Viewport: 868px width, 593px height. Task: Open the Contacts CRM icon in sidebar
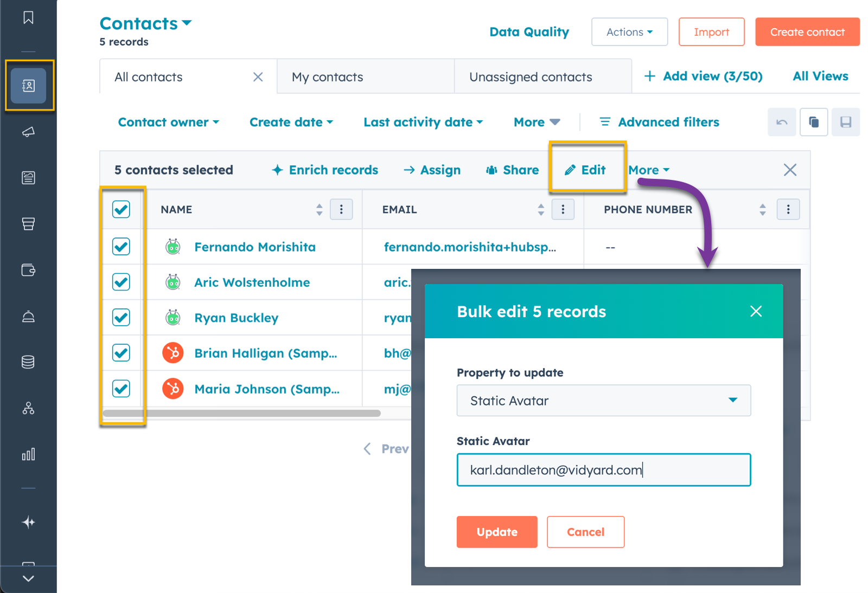(x=29, y=85)
